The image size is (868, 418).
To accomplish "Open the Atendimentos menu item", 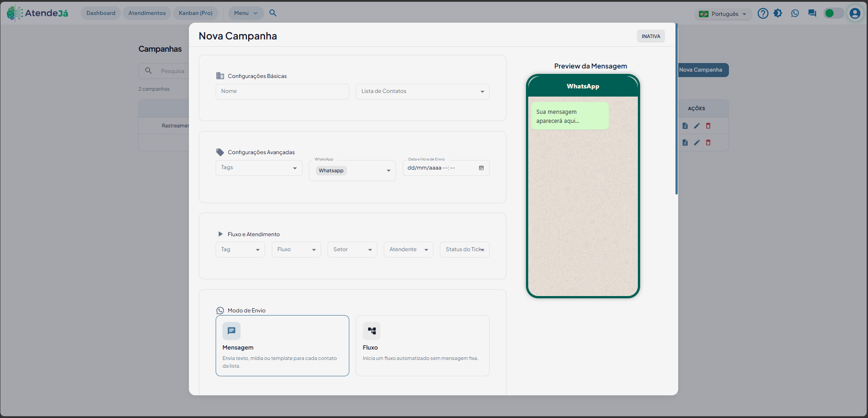I will (x=147, y=13).
